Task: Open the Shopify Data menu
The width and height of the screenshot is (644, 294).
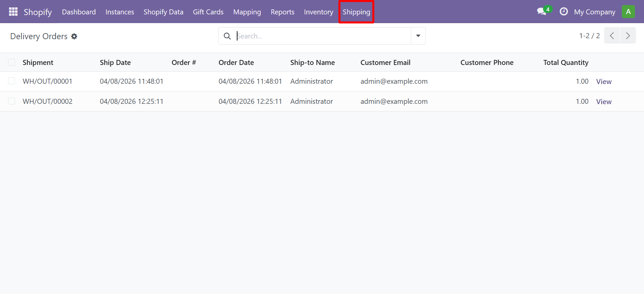Action: 163,12
